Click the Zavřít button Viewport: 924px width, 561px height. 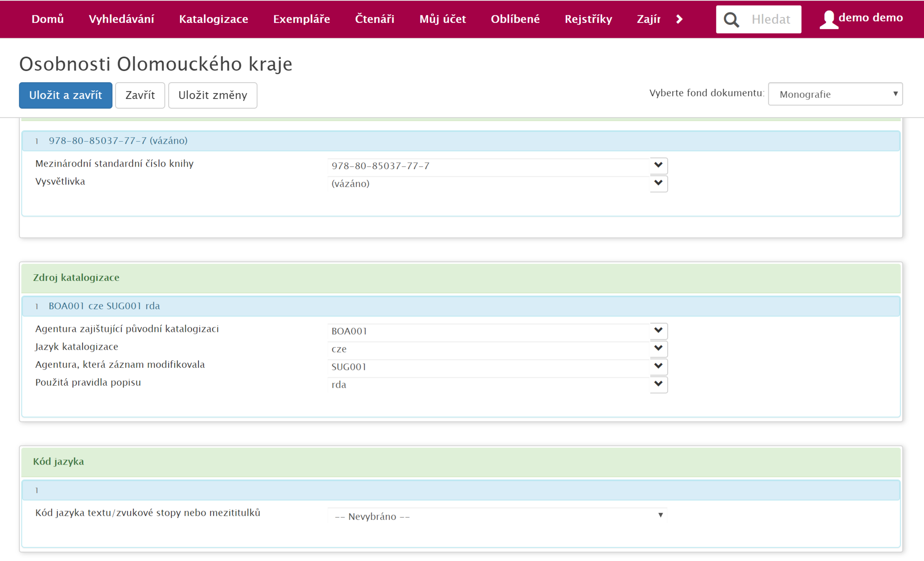[x=140, y=95]
